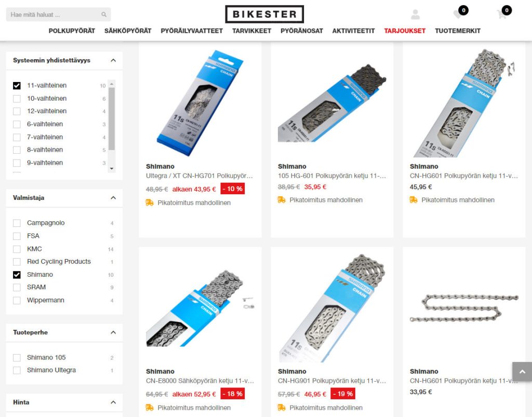Enable the Shimano Ultegra checkbox
This screenshot has height=417, width=532.
[x=17, y=370]
